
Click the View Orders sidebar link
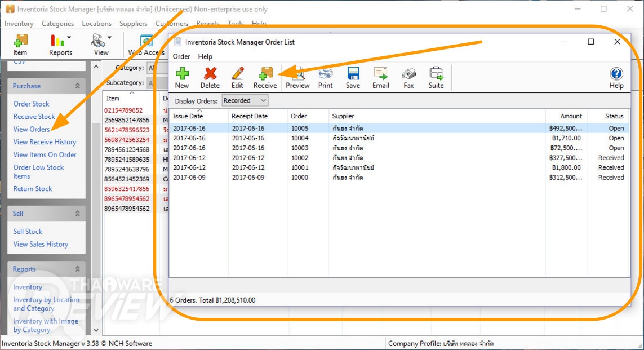point(31,129)
